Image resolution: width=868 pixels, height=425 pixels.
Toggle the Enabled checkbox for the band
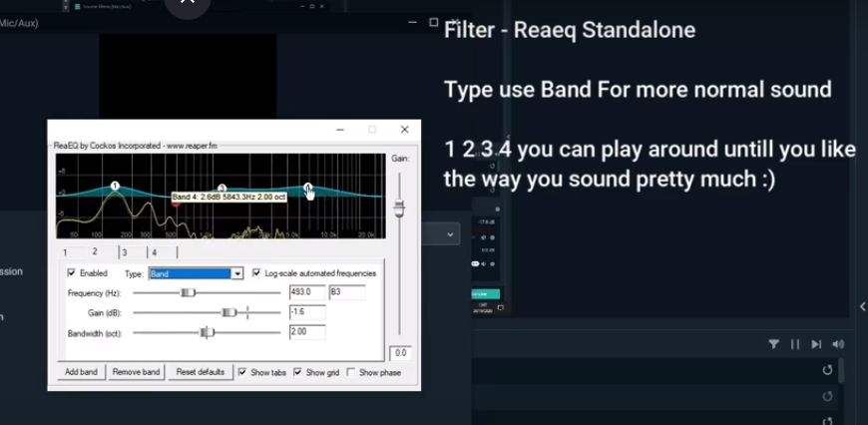[x=72, y=272]
